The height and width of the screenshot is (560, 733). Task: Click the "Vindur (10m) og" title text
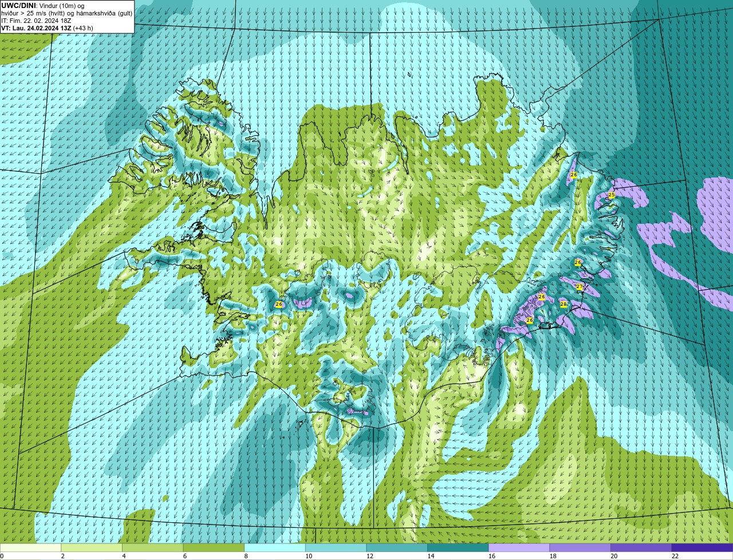tap(62, 5)
